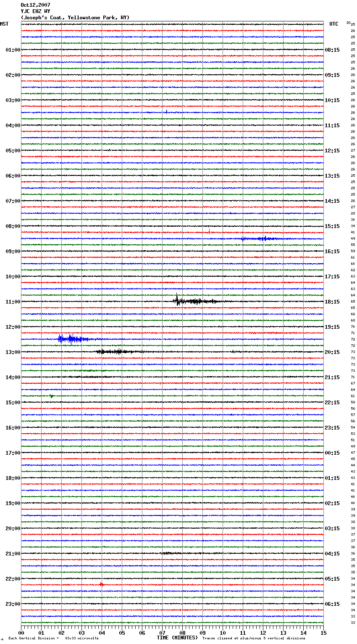
Task: Click the UTC time zone header
Action: [334, 24]
